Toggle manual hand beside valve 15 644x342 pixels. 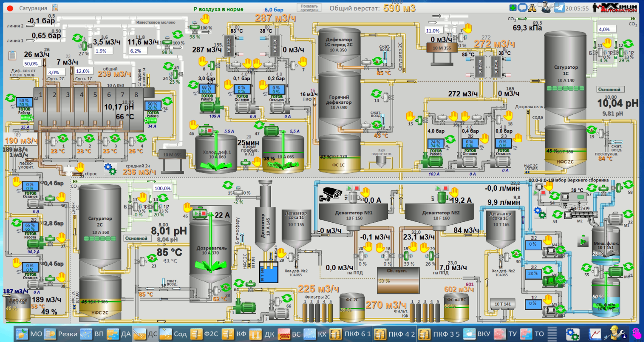[x=411, y=116]
